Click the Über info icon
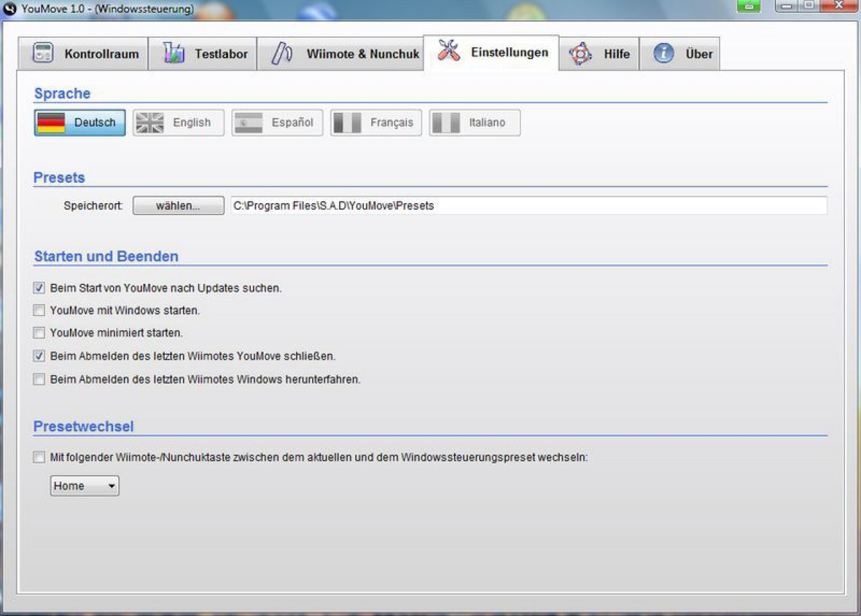Screen dimensions: 861x616 coord(663,54)
